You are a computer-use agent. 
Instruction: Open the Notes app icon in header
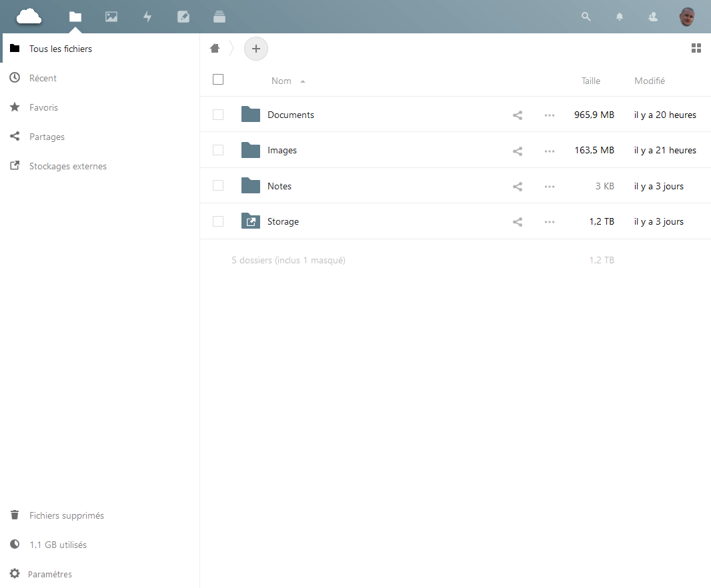(x=183, y=17)
